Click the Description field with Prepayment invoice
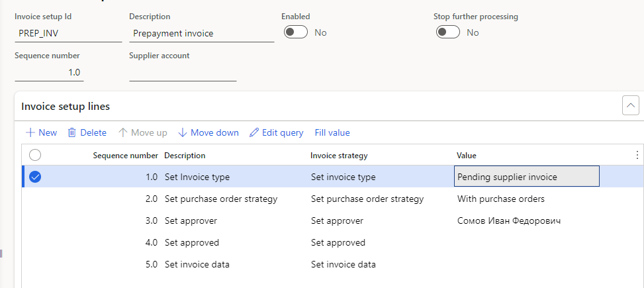 201,33
